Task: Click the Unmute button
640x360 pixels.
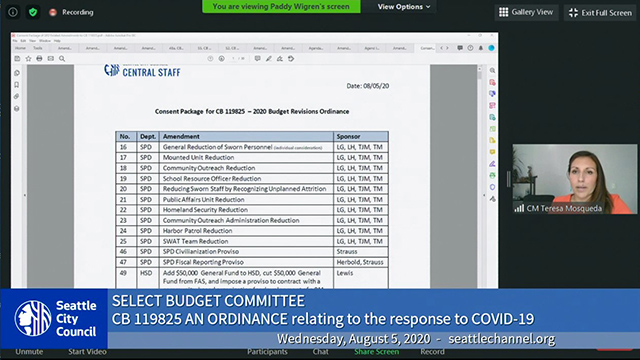Action: click(x=29, y=351)
